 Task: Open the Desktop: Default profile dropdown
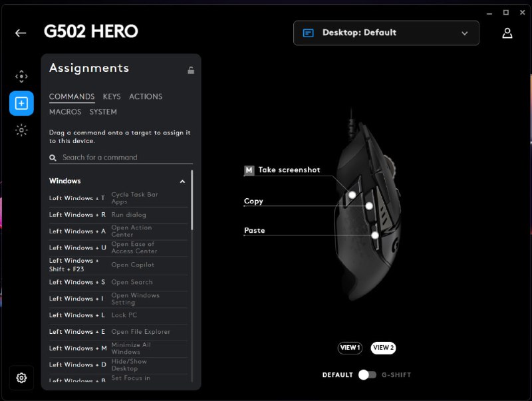click(386, 33)
